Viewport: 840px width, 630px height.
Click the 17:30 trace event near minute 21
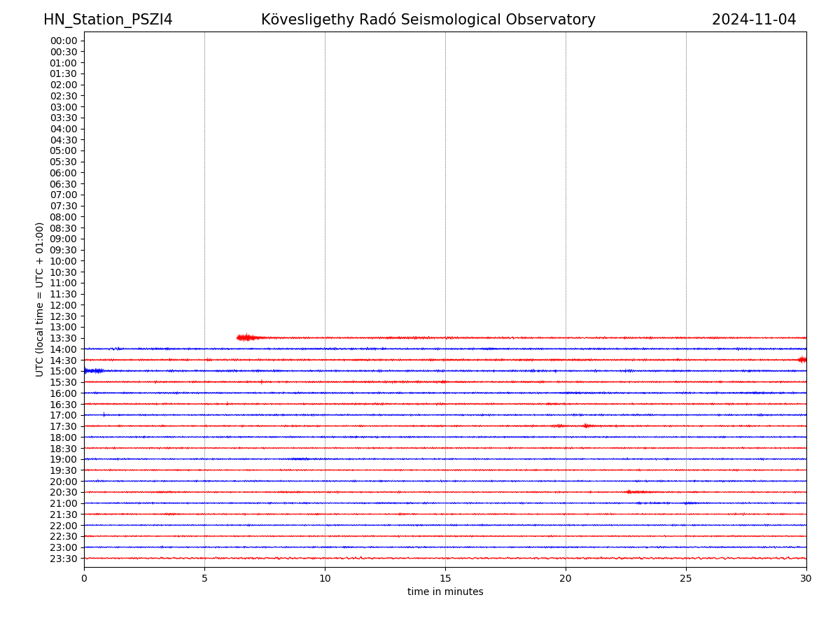tap(587, 426)
